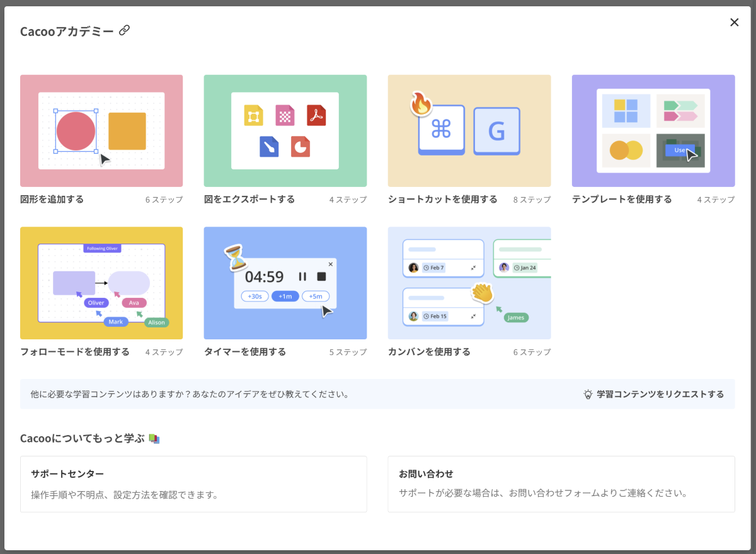Open the 図形を追加する tutorial thumbnail
Screen dimensions: 756x554
point(101,131)
